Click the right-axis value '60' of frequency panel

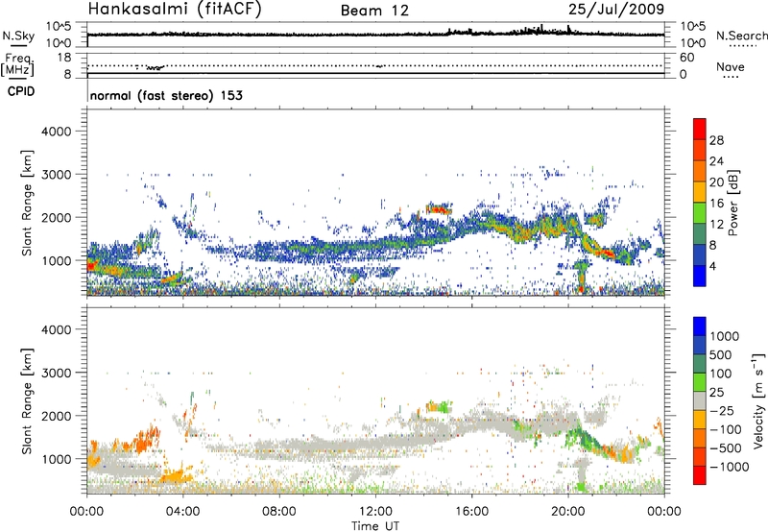coord(686,58)
